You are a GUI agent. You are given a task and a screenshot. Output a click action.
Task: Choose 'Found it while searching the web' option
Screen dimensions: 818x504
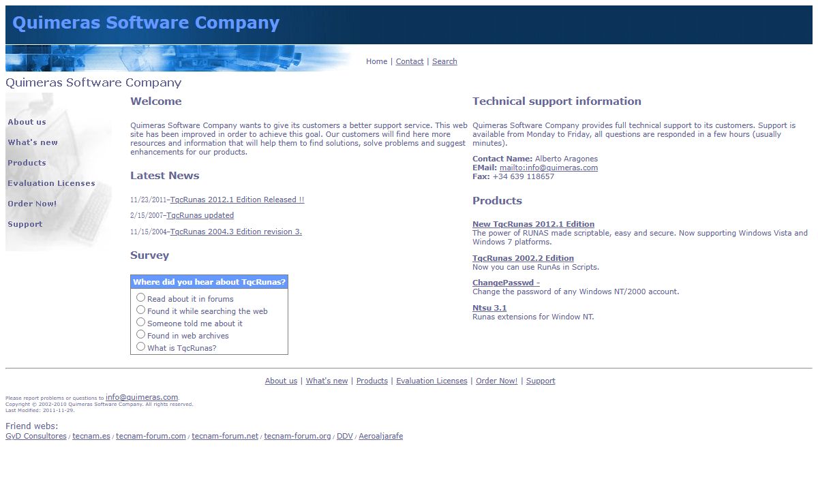141,310
